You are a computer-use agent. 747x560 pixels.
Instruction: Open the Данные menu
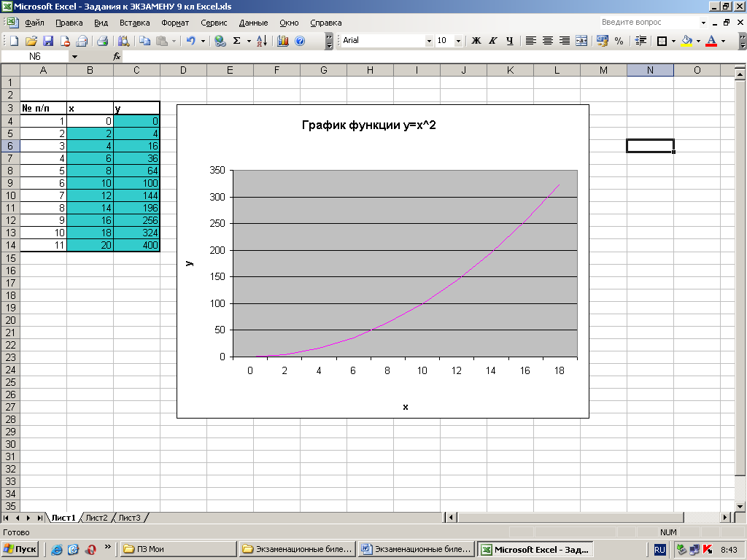(x=253, y=23)
